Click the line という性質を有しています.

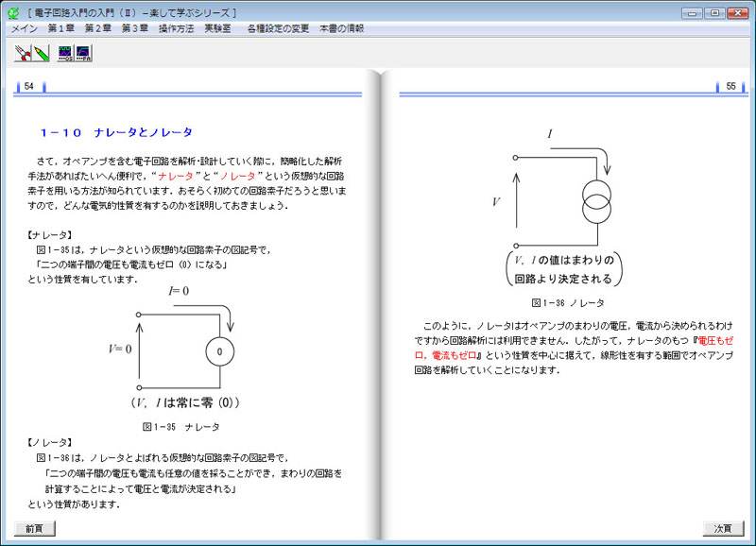pos(82,280)
